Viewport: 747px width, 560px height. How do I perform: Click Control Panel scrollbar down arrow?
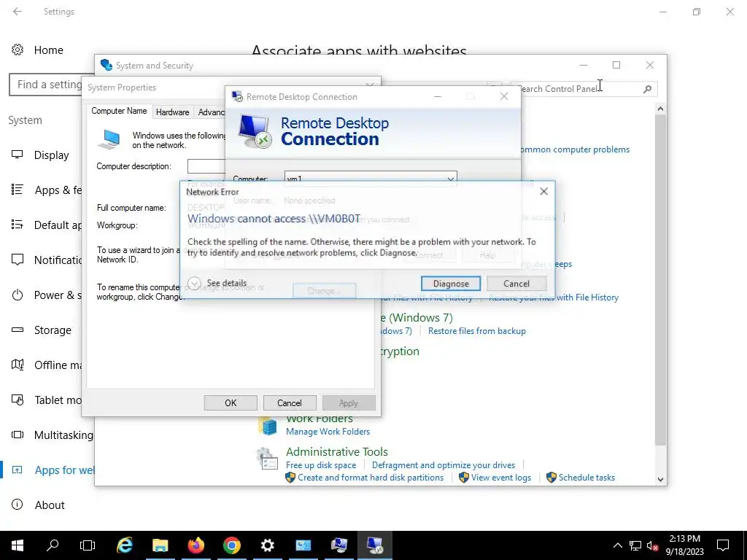[660, 480]
